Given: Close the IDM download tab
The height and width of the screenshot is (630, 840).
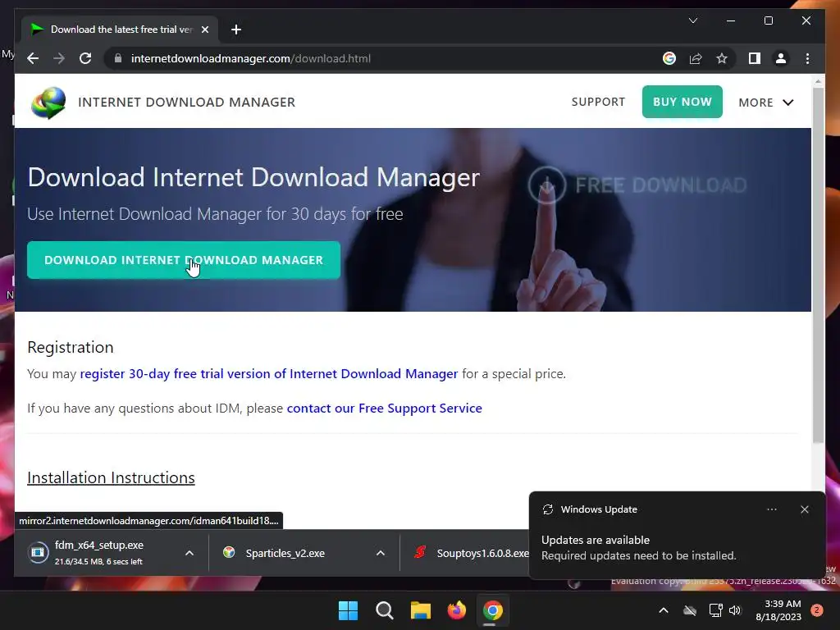Looking at the screenshot, I should pyautogui.click(x=204, y=30).
